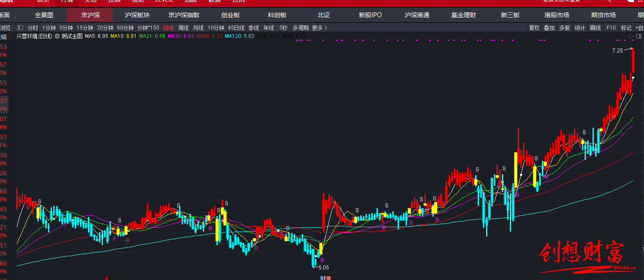The height and width of the screenshot is (280, 644).
Task: Switch to the 全景图 tab
Action: tap(44, 15)
